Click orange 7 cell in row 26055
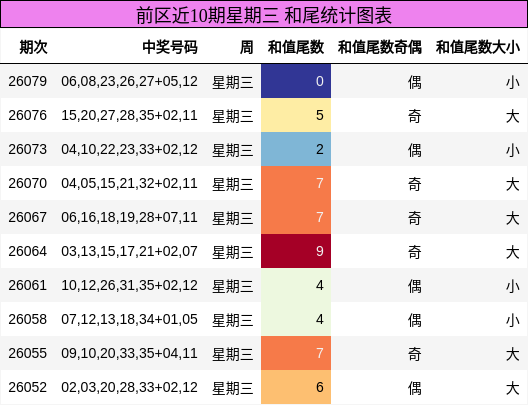 [296, 353]
